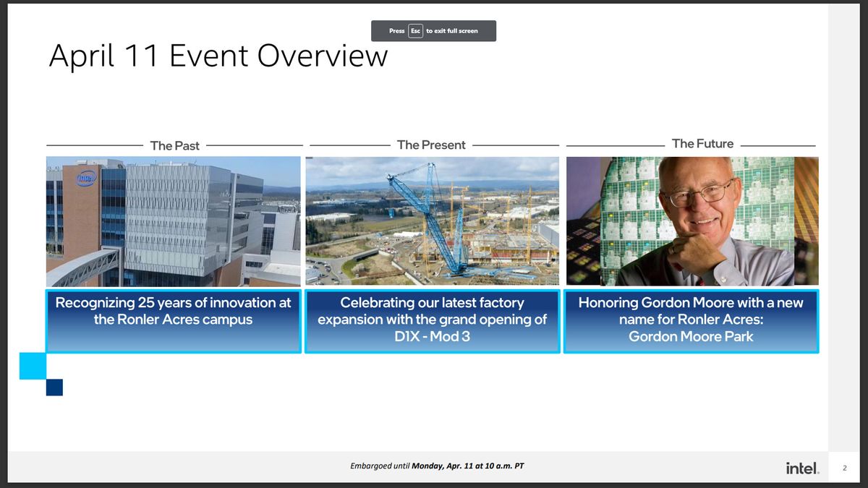Click the slide number 2 in the corner
The width and height of the screenshot is (868, 488).
point(844,468)
